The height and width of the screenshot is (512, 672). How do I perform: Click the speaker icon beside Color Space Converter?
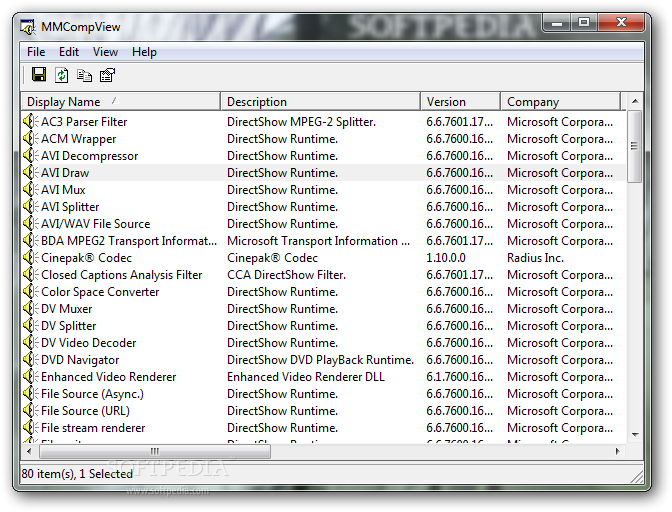[x=31, y=292]
